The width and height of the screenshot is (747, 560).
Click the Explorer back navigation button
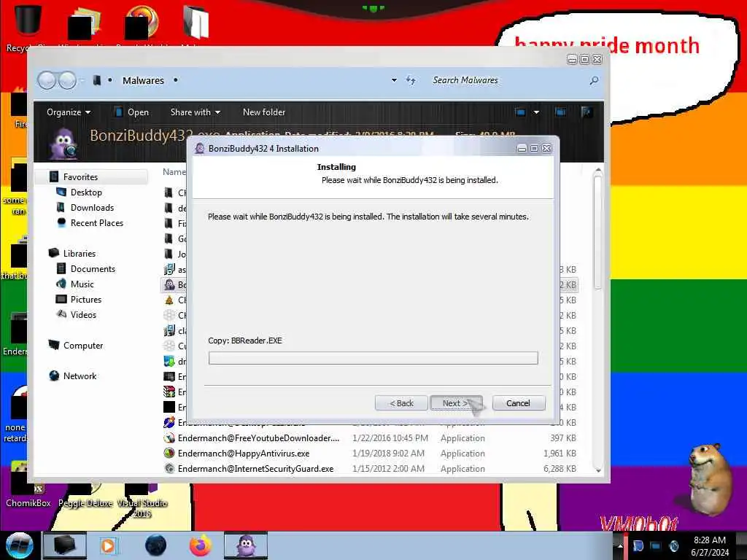click(x=47, y=80)
